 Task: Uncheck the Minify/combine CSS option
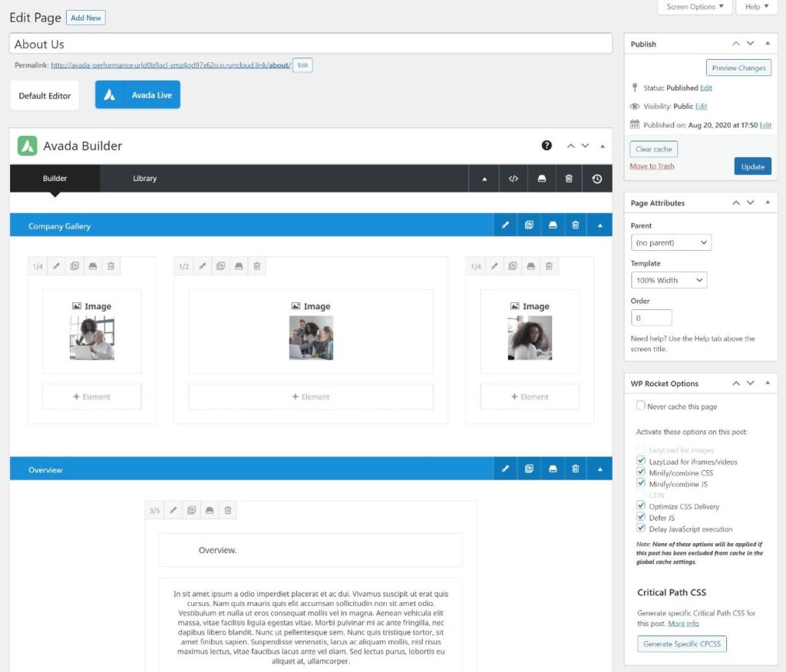pyautogui.click(x=641, y=473)
